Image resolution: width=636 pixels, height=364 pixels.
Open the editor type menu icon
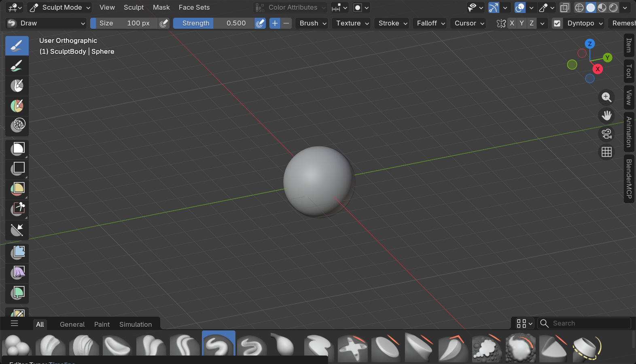pos(15,7)
